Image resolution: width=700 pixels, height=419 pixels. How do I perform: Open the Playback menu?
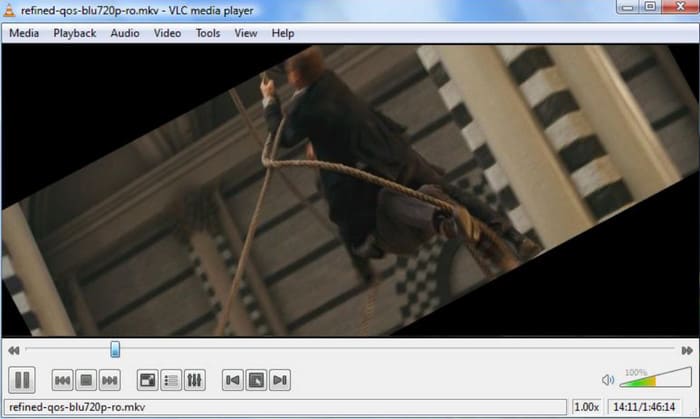(x=75, y=33)
